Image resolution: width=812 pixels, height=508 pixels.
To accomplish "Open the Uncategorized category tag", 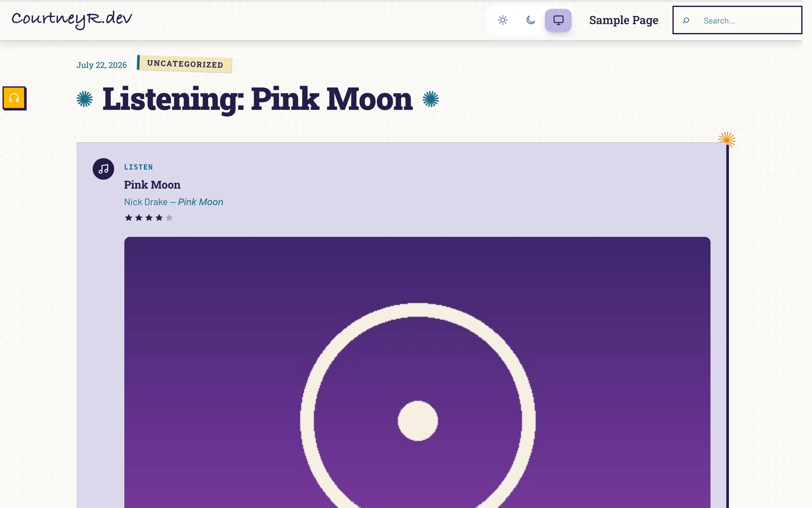I will coord(185,64).
